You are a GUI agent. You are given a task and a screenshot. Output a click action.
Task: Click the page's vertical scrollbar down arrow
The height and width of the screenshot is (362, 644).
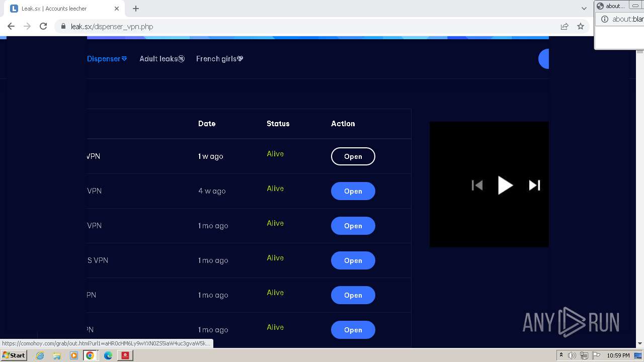tap(640, 343)
